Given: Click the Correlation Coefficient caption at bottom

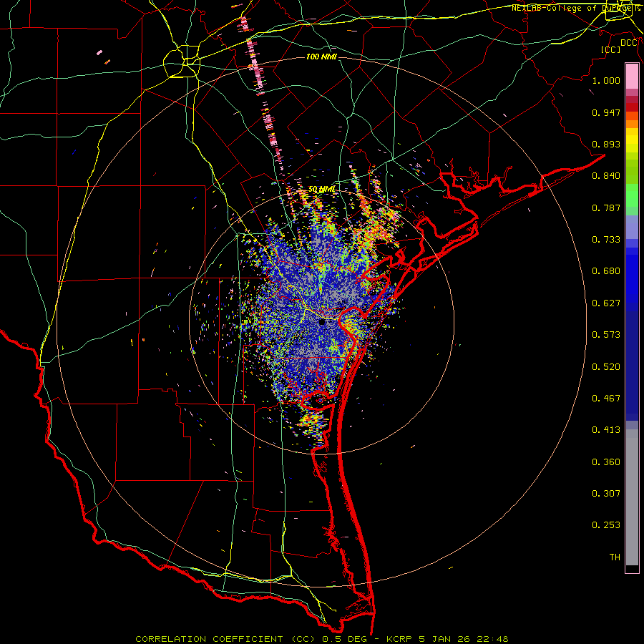Looking at the screenshot, I should (x=322, y=639).
